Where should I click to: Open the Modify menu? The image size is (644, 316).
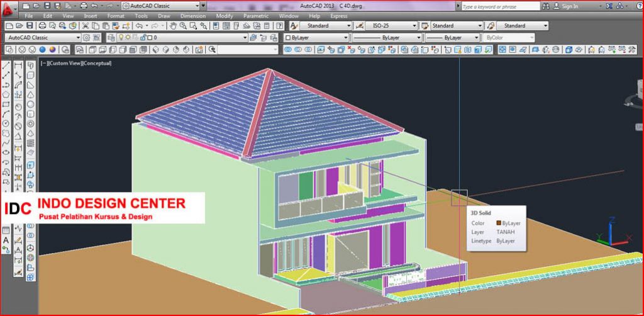coord(225,16)
